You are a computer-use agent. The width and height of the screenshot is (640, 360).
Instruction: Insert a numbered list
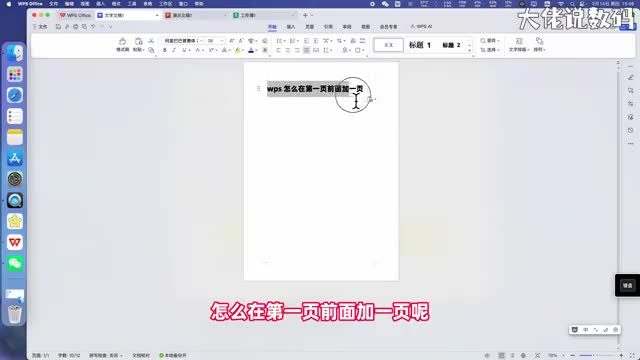click(292, 41)
